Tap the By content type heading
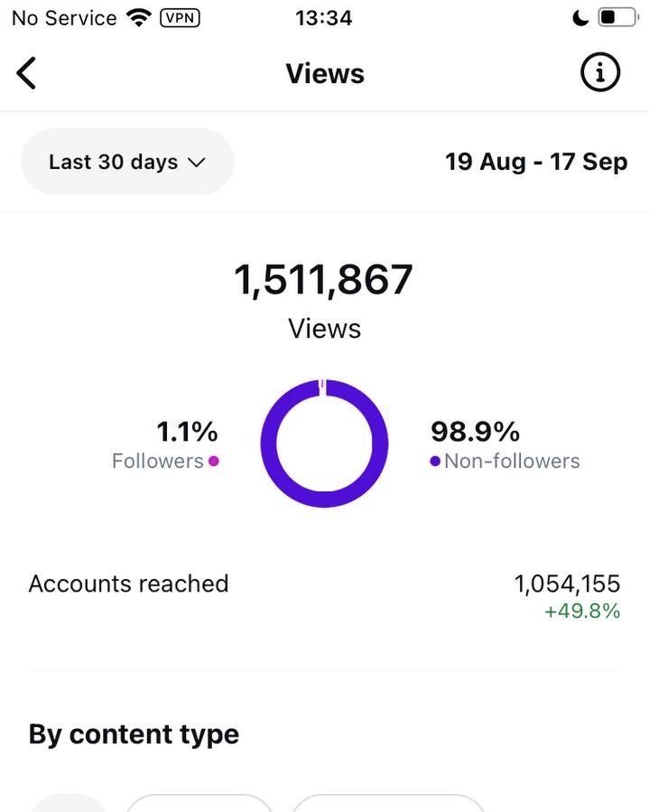 point(134,734)
